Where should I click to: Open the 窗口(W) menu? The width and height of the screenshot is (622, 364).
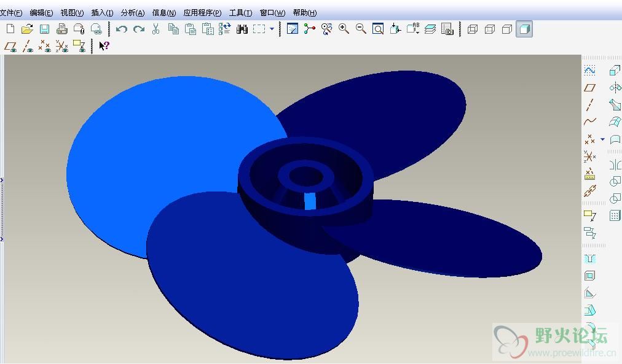pos(272,13)
